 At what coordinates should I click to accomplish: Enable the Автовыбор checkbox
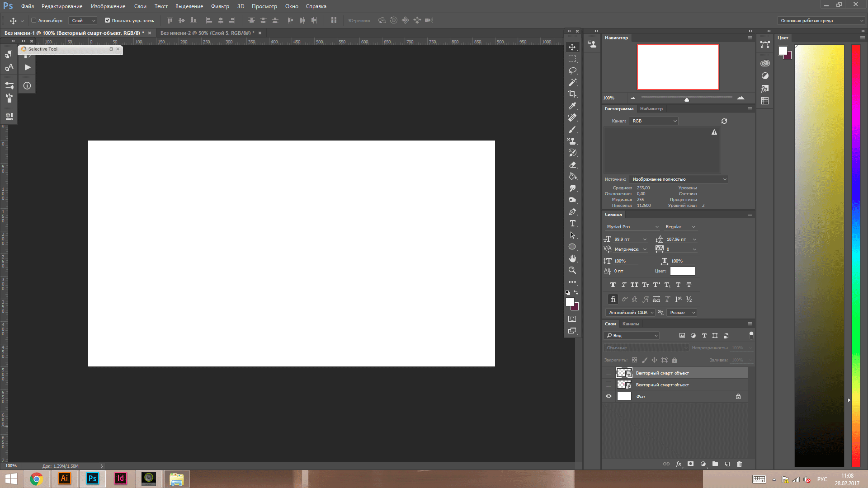pyautogui.click(x=34, y=20)
